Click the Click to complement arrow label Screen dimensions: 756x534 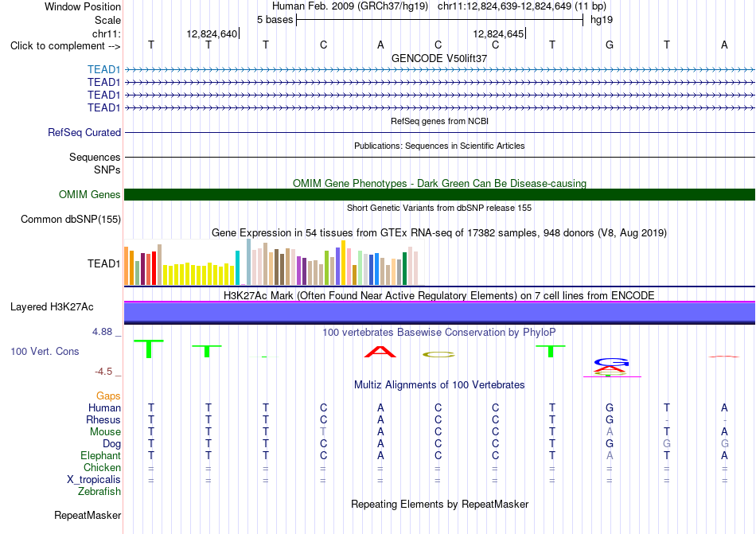[x=65, y=46]
